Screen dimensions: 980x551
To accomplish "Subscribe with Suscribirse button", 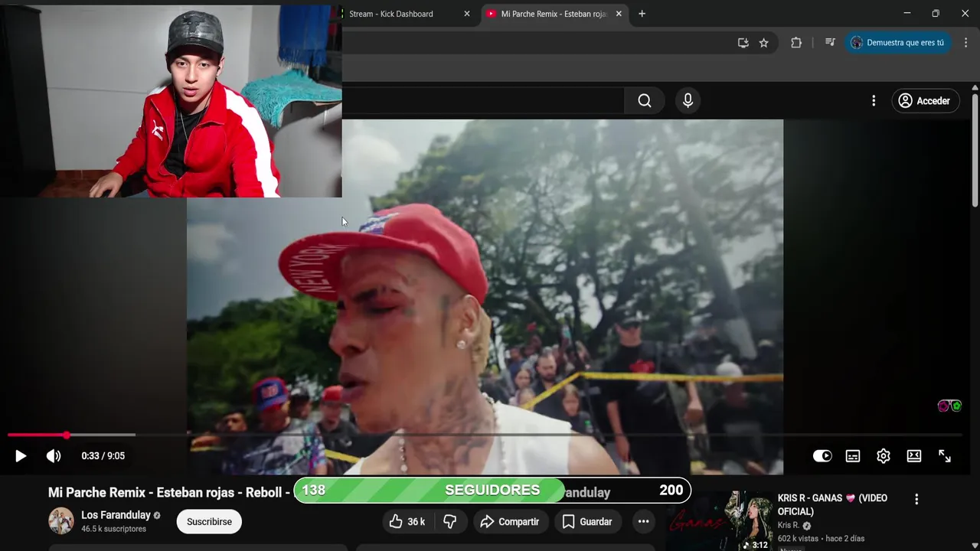I will click(x=209, y=522).
